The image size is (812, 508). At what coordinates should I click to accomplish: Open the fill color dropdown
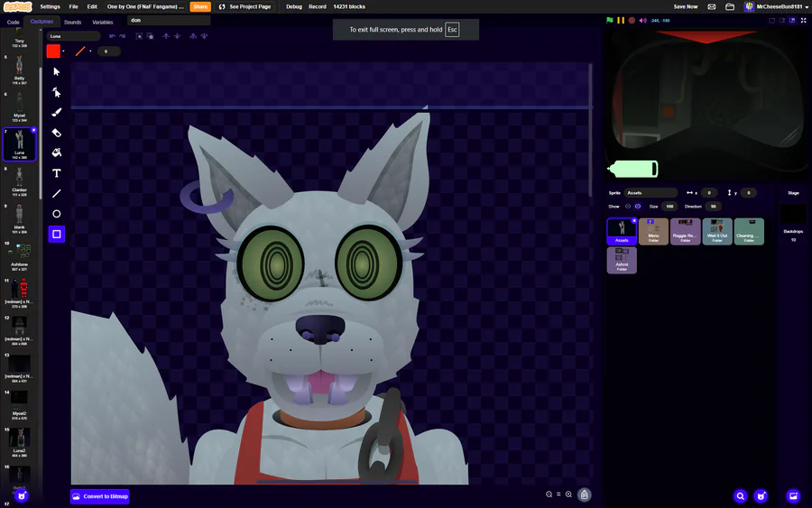64,51
